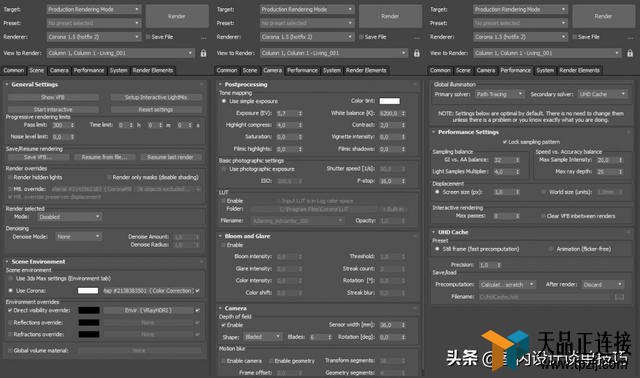Click the Sensor width [mm] spinner arrows
The image size is (640, 378).
pos(403,325)
